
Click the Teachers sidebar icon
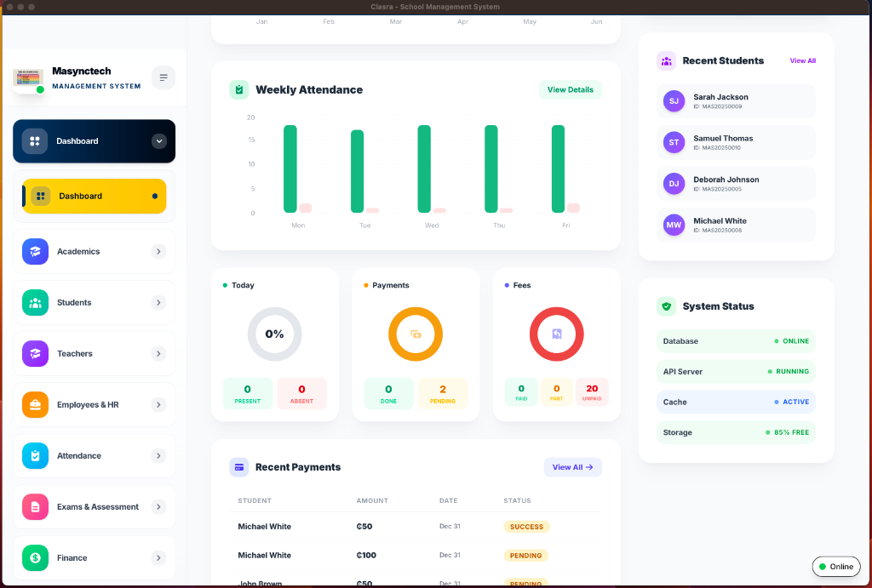click(34, 353)
